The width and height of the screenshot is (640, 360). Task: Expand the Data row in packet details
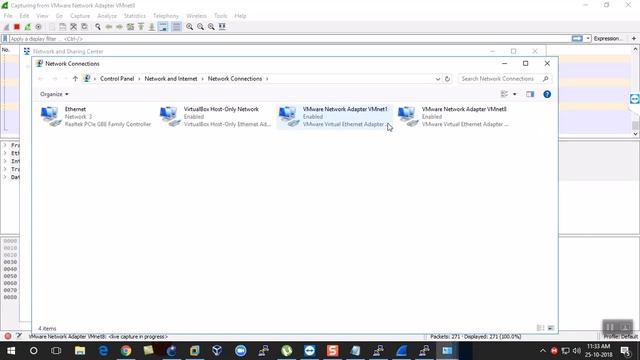[5, 177]
